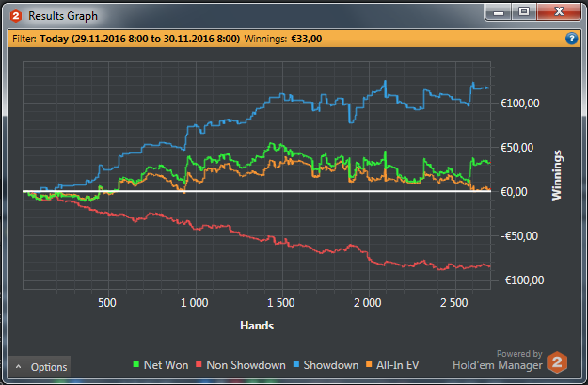Toggle the green Net Won legend swatch
The image size is (588, 385).
[136, 364]
